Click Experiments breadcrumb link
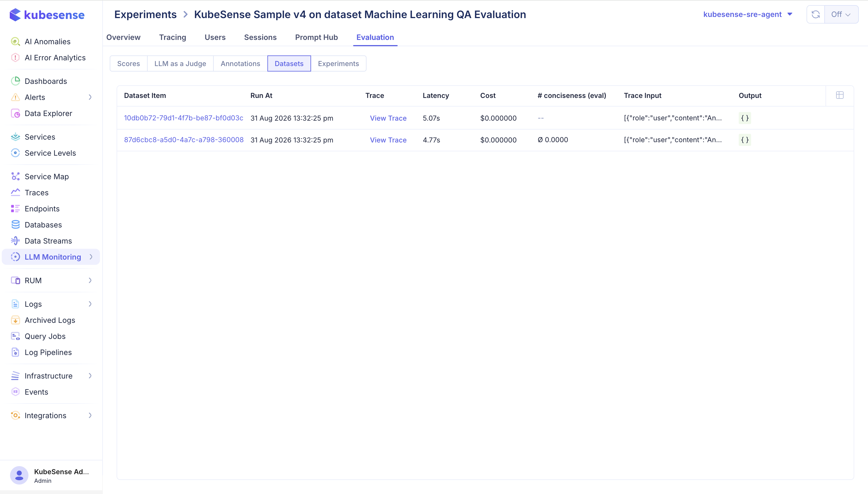This screenshot has width=868, height=494. point(145,14)
